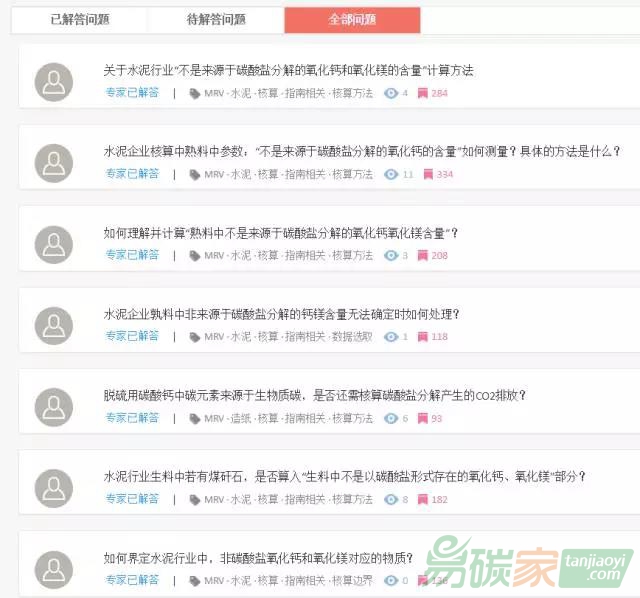Click the pink bookmark icon beside 334
The height and width of the screenshot is (598, 640).
[428, 175]
